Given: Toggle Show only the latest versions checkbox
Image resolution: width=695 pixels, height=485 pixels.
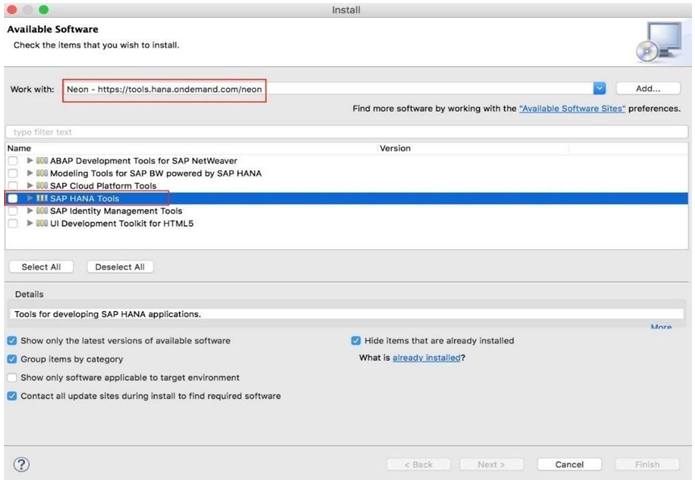Looking at the screenshot, I should [x=13, y=341].
